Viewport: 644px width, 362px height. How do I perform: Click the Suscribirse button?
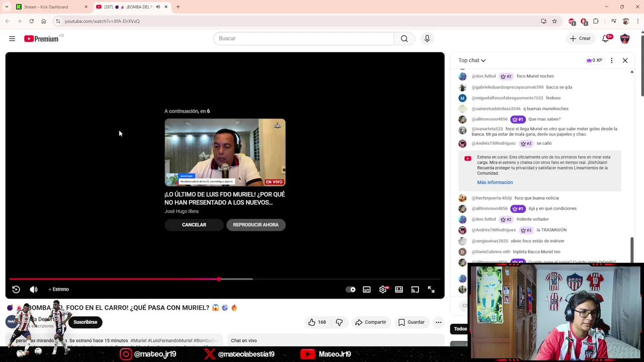click(x=86, y=322)
